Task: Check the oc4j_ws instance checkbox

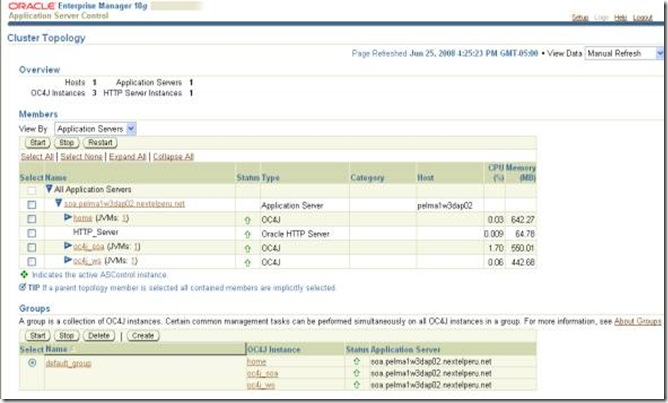Action: (32, 262)
